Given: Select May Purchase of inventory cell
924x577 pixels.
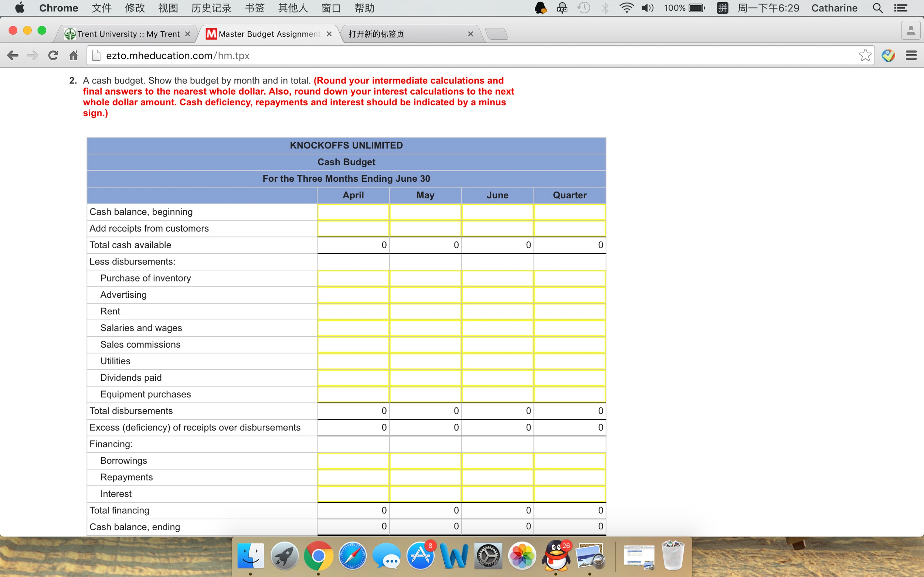Looking at the screenshot, I should click(x=425, y=279).
